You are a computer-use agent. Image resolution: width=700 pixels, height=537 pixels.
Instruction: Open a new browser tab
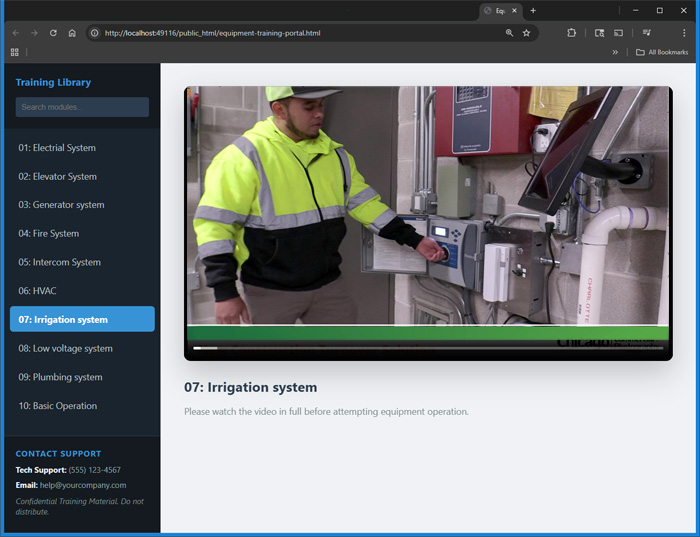pyautogui.click(x=533, y=11)
